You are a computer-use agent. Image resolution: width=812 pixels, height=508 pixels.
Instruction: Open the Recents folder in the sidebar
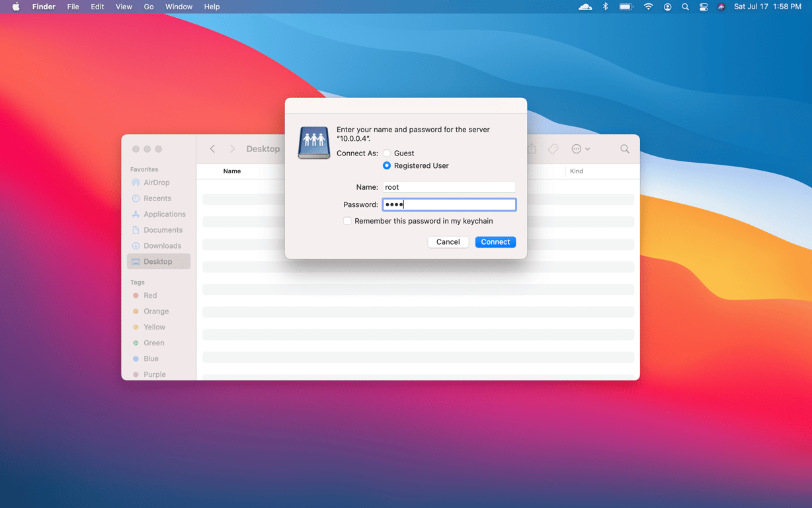[159, 198]
